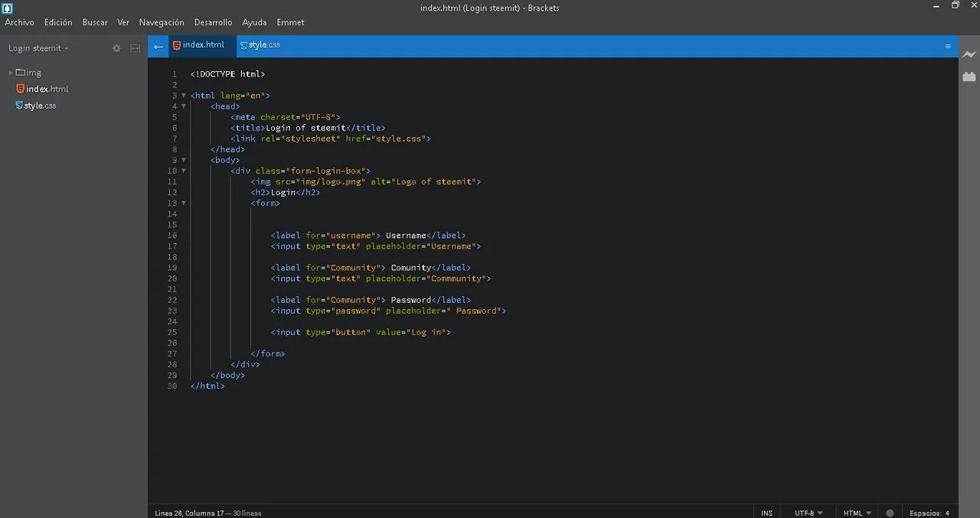980x518 pixels.
Task: Expand the img folder arrow
Action: [11, 73]
